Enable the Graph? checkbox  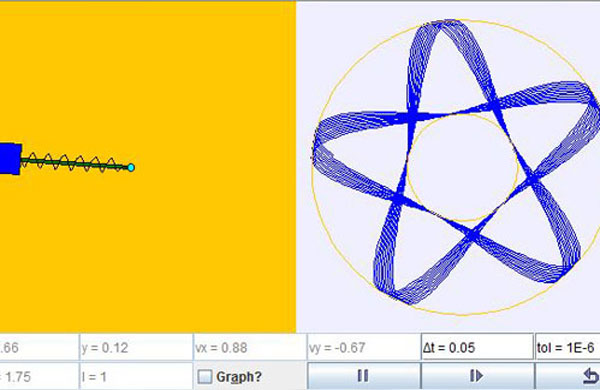[205, 377]
